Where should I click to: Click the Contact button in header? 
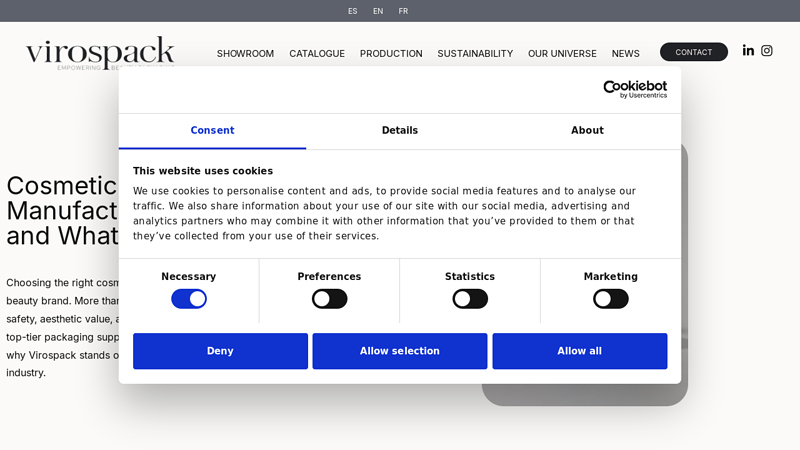[x=694, y=52]
